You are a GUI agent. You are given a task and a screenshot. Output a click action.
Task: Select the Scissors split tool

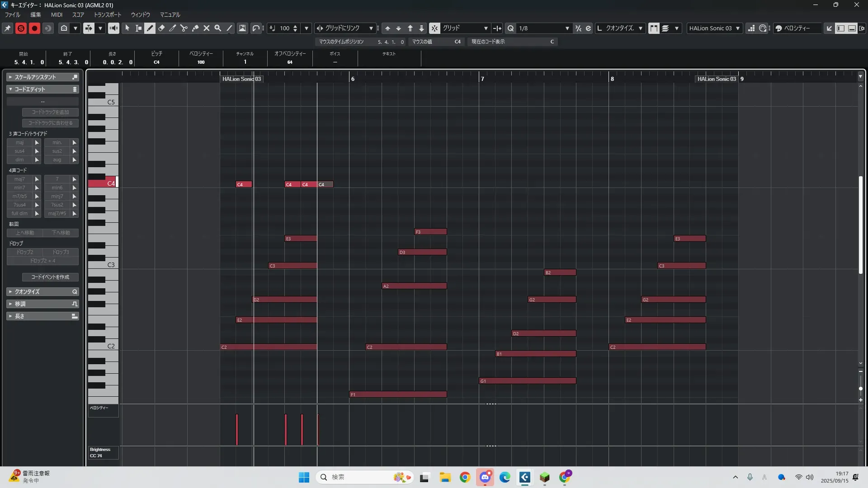[184, 28]
